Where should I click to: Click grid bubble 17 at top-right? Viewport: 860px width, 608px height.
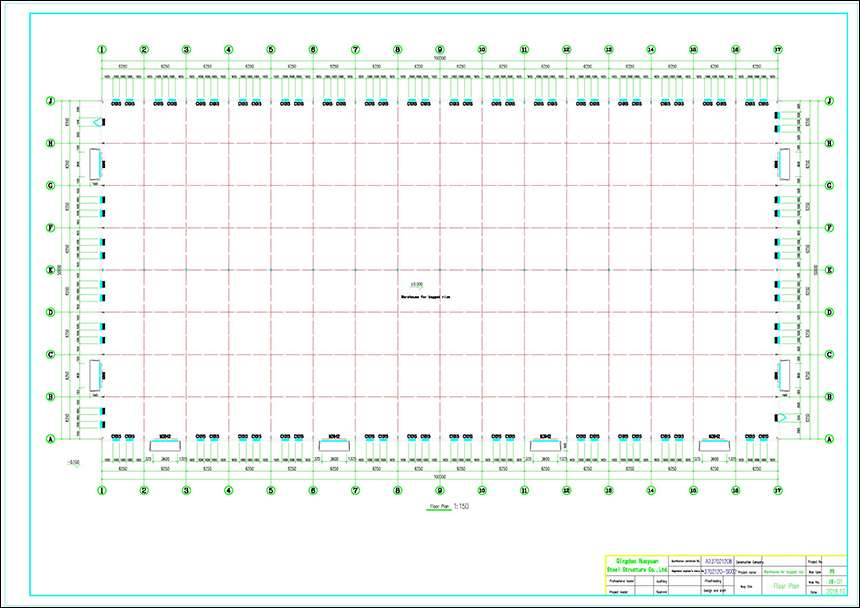(777, 49)
